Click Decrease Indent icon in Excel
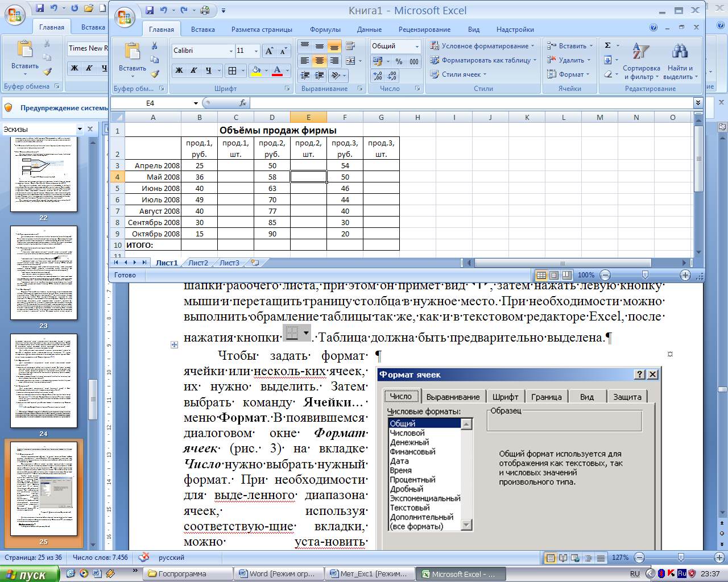728x582 pixels. 305,75
